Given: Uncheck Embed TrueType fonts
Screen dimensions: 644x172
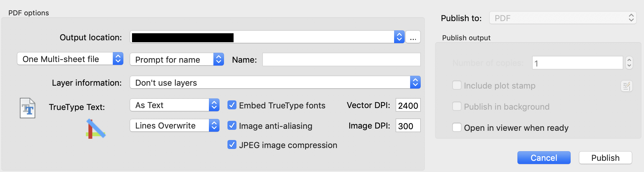Looking at the screenshot, I should [x=232, y=105].
